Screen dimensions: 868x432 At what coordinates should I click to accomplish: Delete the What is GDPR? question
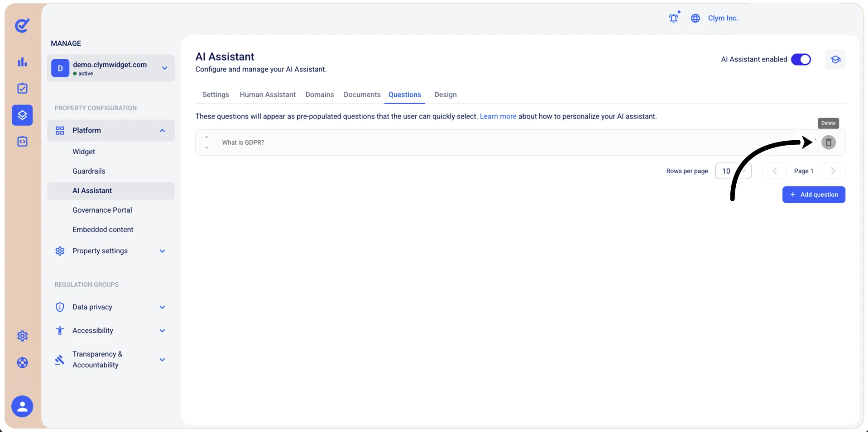828,142
